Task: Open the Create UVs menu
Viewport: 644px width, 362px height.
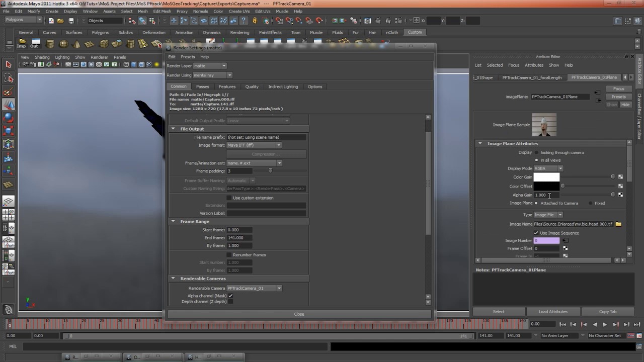Action: point(239,11)
